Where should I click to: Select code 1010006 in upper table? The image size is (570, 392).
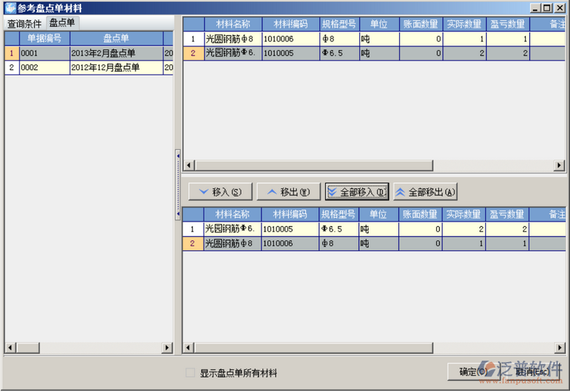[291, 39]
